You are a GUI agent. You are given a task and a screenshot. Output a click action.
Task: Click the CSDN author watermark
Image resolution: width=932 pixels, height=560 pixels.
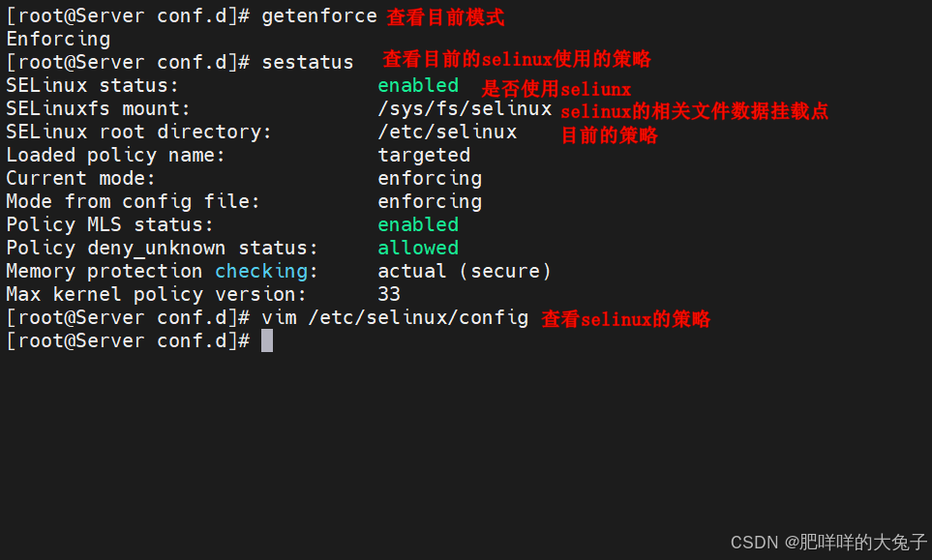[828, 542]
